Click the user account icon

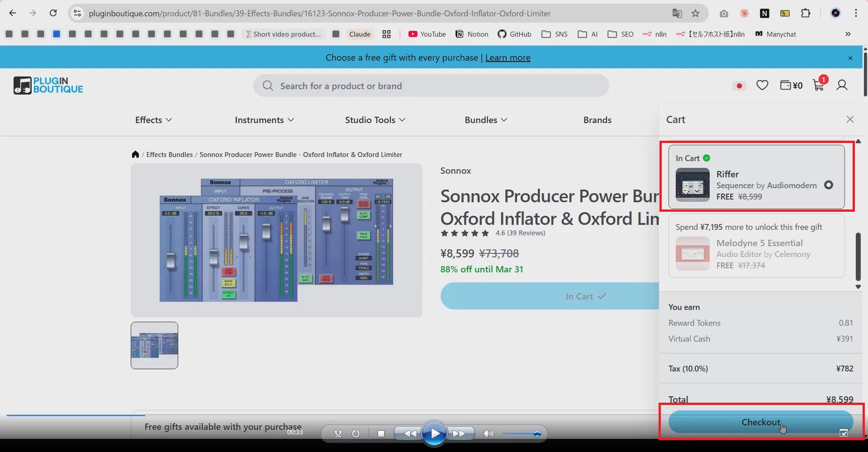842,85
